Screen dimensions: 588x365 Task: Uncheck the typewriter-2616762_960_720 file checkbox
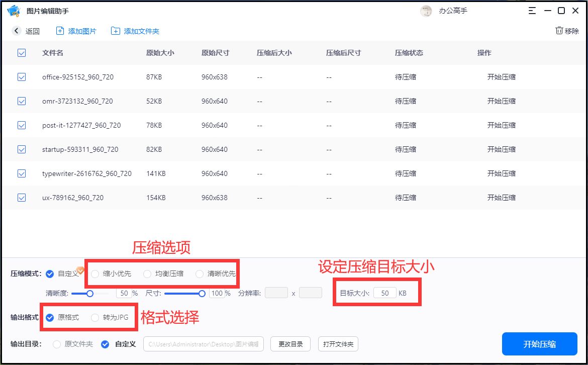(21, 173)
